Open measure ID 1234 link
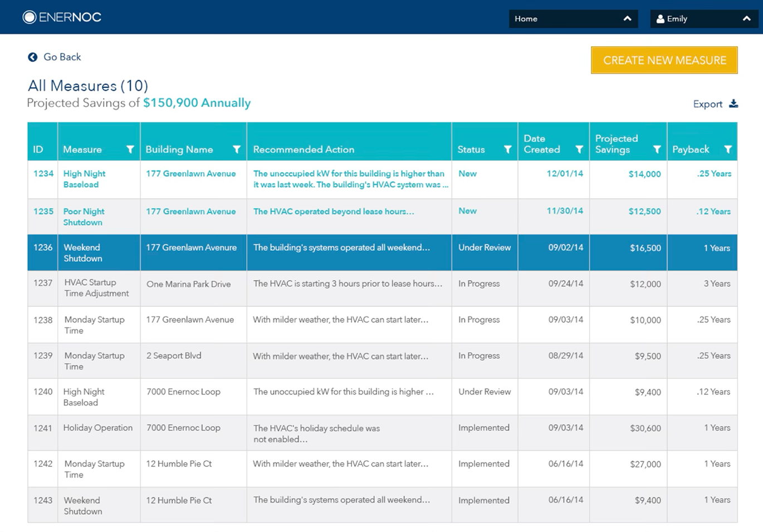This screenshot has height=532, width=763. [43, 173]
